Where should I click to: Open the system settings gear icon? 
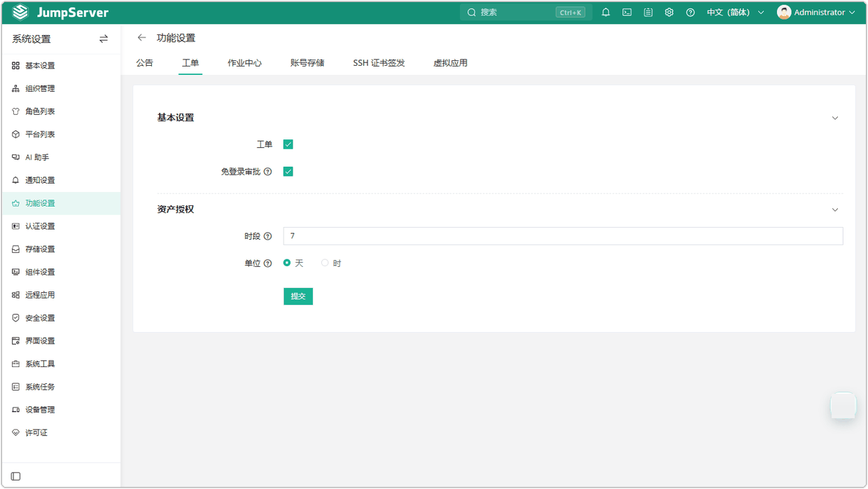669,13
